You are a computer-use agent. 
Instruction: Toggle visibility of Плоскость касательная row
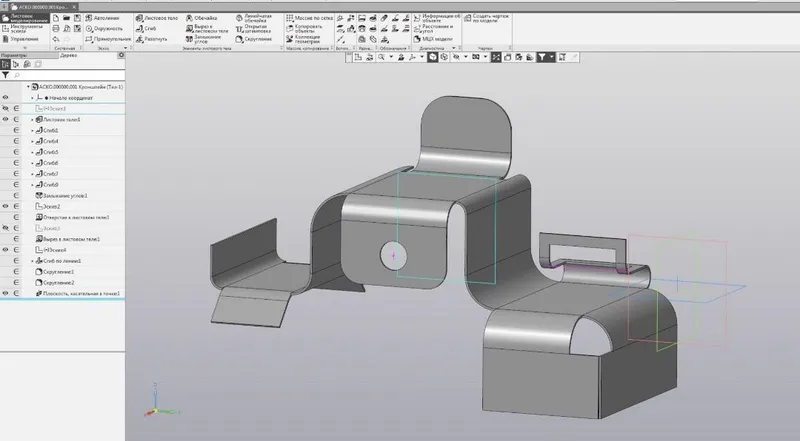point(6,293)
